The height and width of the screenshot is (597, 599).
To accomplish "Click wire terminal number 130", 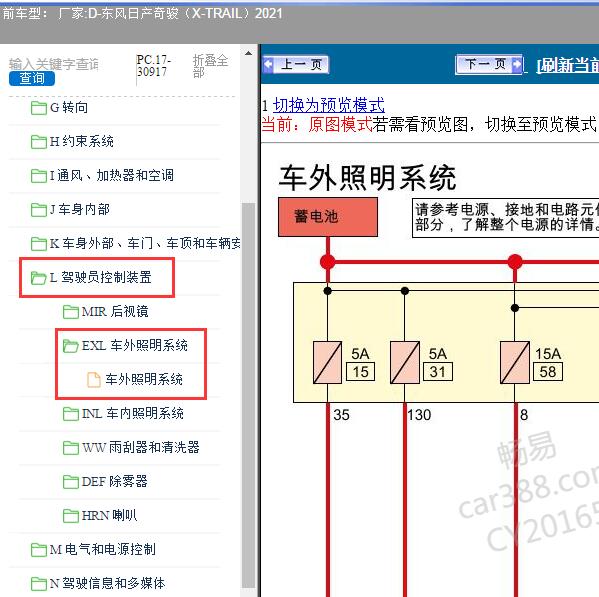I will 419,415.
